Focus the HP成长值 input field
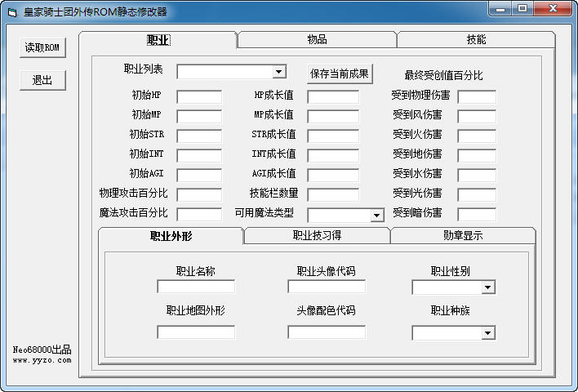 point(333,96)
